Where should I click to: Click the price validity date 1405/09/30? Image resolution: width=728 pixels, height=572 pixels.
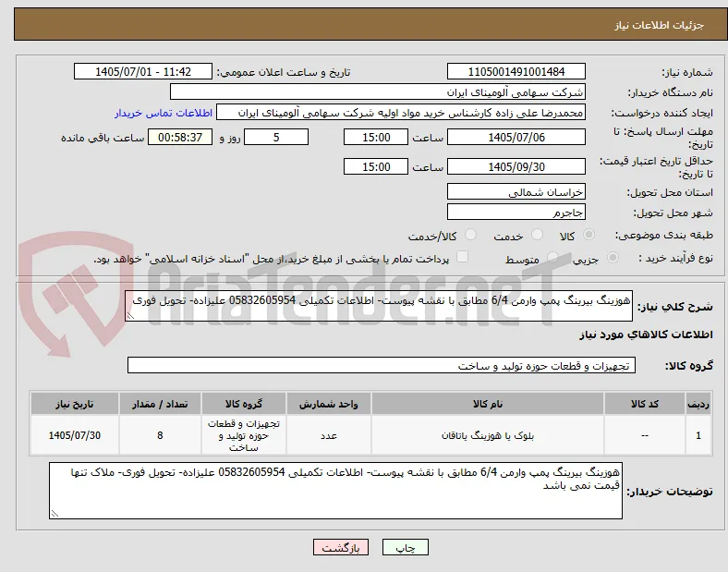[x=516, y=166]
